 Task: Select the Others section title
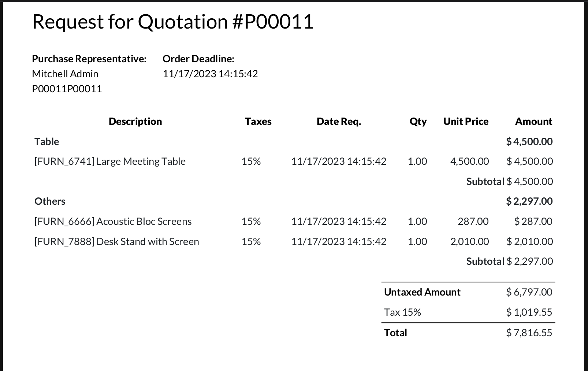click(50, 201)
